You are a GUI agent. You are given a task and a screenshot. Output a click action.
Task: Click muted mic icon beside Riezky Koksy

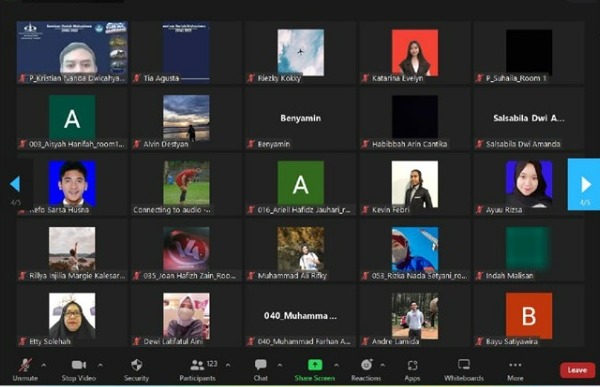(x=251, y=78)
